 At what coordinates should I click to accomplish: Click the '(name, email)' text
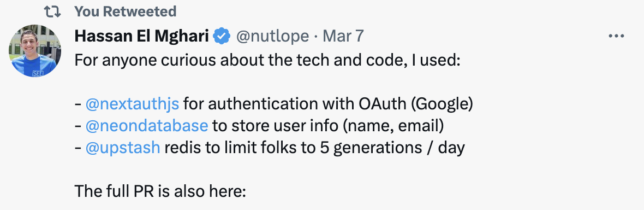pos(393,126)
